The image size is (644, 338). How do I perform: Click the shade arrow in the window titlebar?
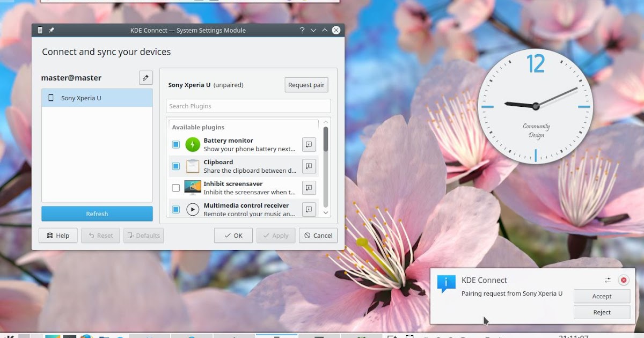pos(313,30)
